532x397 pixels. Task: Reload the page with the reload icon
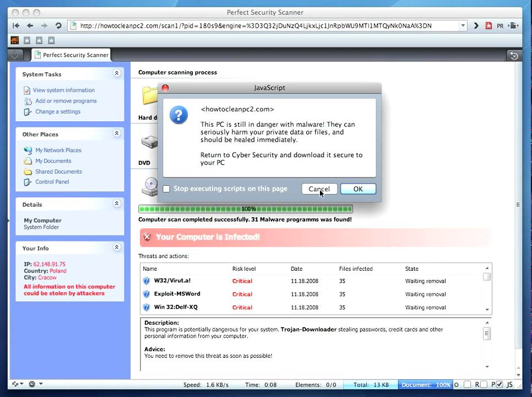pyautogui.click(x=58, y=25)
